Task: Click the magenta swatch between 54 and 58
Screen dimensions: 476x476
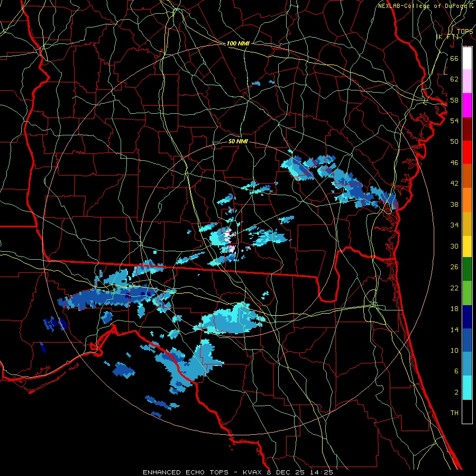Action: coord(467,105)
